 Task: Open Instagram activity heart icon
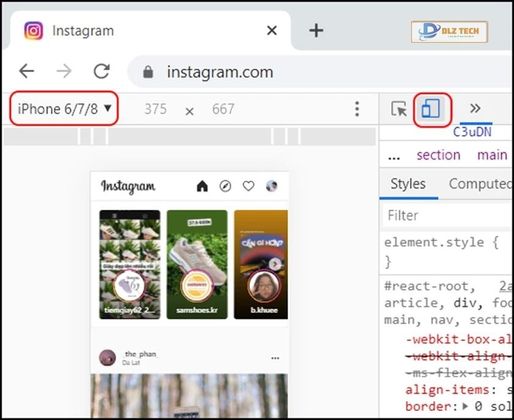[x=248, y=186]
